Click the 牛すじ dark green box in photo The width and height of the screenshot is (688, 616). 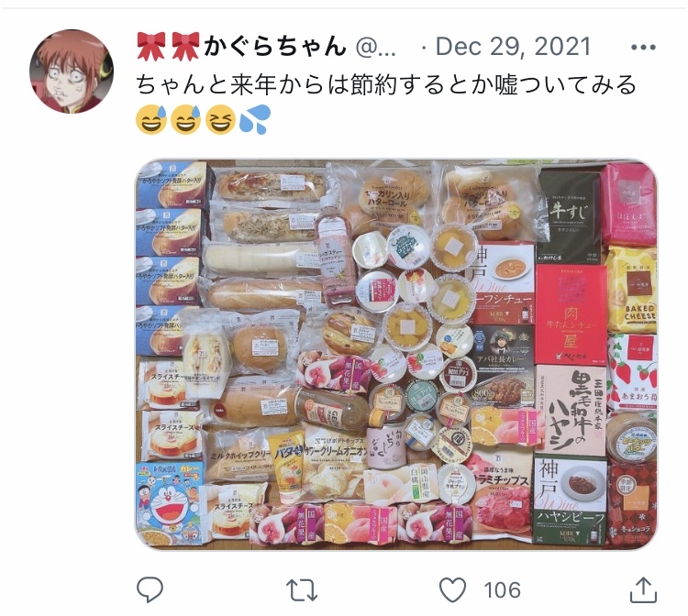click(569, 215)
